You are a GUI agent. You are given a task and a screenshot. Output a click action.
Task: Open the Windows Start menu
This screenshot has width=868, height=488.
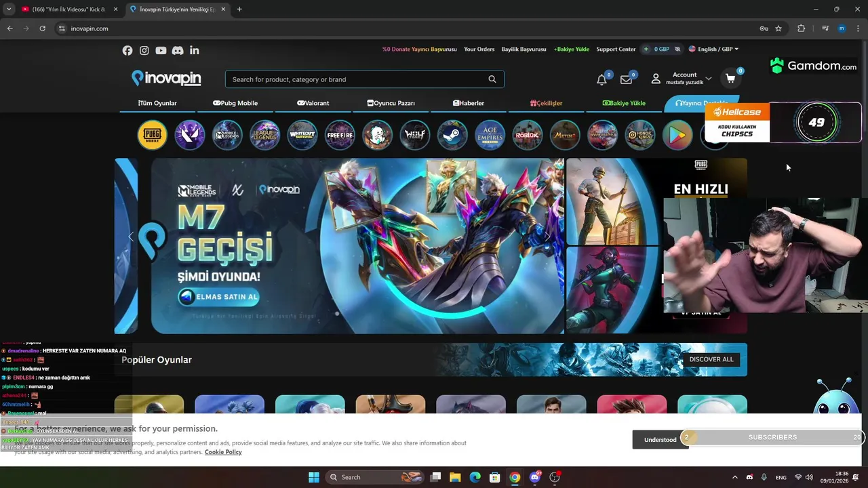314,477
